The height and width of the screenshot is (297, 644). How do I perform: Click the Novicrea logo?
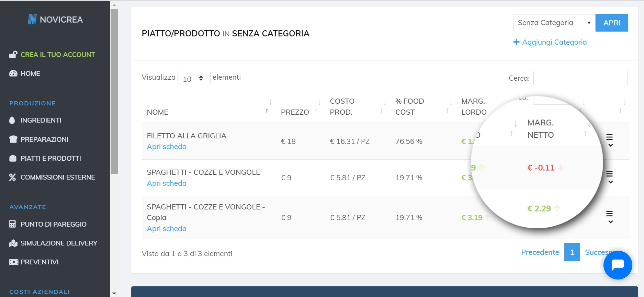point(55,20)
